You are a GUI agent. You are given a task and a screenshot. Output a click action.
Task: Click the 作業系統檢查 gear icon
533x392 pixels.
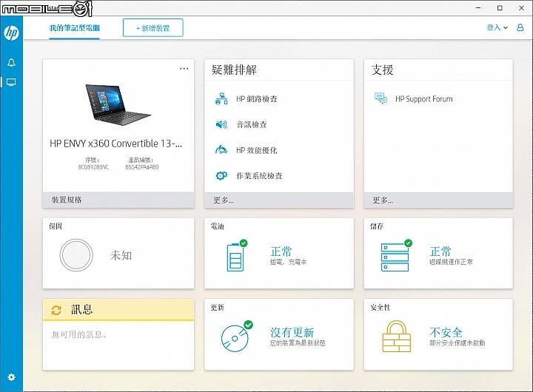pyautogui.click(x=221, y=175)
